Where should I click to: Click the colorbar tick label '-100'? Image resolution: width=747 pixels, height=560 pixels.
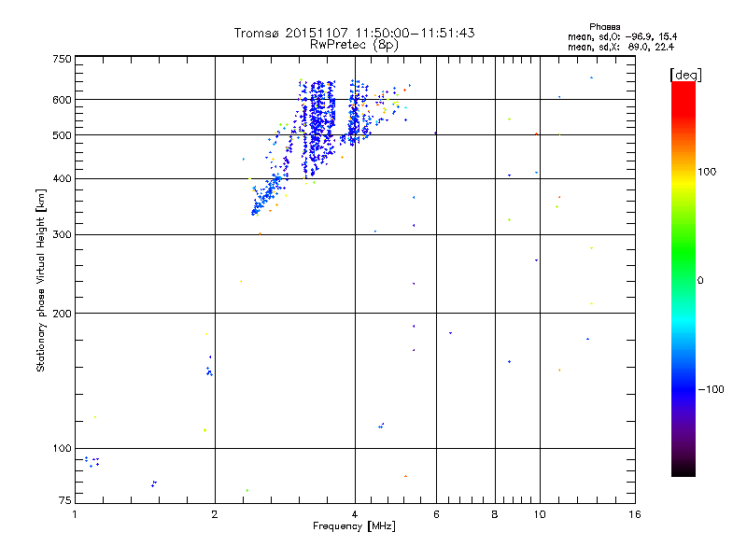pyautogui.click(x=712, y=389)
